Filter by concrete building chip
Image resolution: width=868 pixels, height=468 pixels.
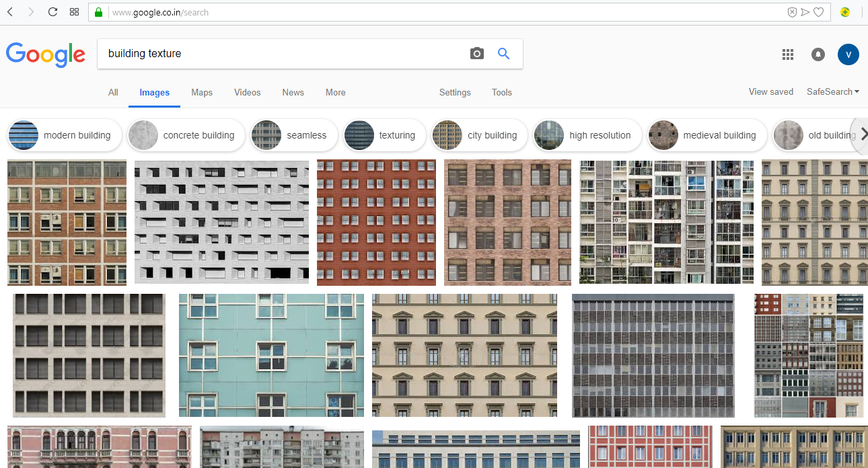(x=186, y=135)
